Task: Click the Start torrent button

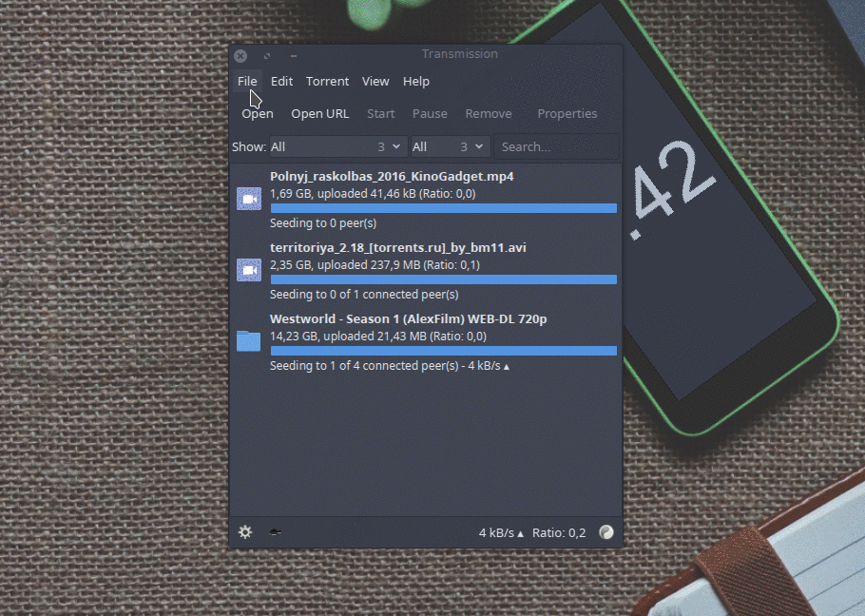Action: 380,114
